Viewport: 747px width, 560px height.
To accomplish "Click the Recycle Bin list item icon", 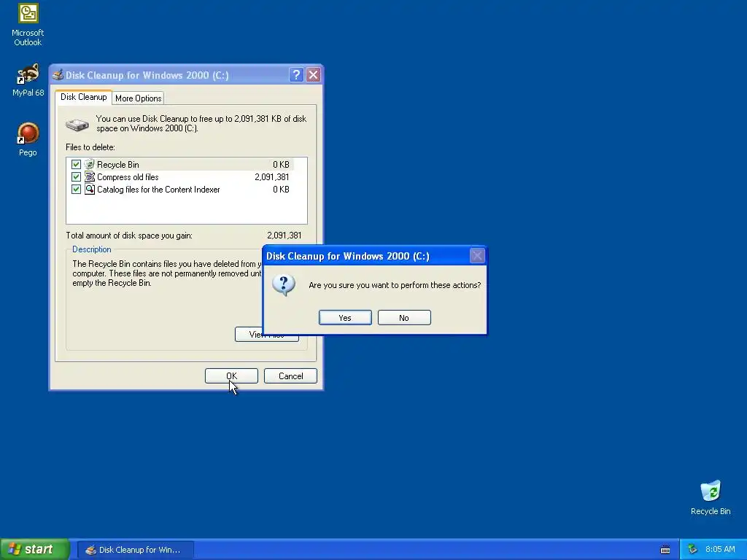I will click(90, 164).
